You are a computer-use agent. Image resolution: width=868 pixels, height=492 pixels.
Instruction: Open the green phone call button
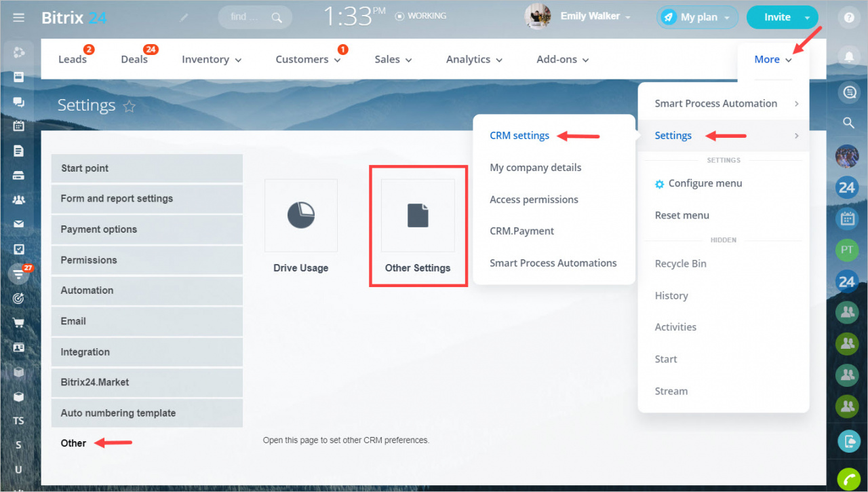coord(848,479)
